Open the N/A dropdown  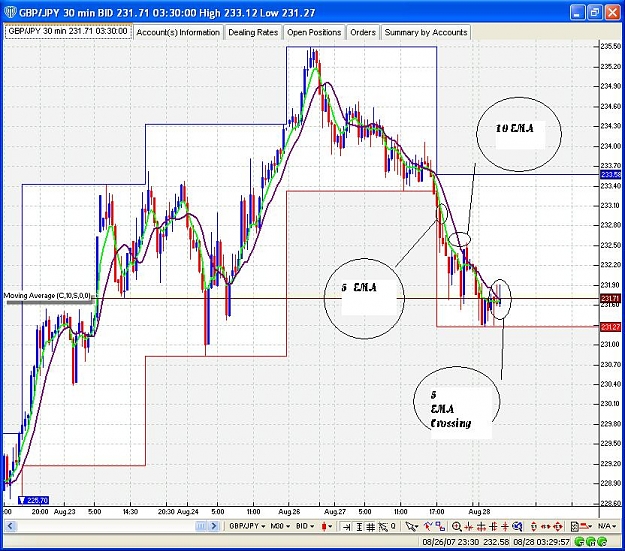coord(608,526)
